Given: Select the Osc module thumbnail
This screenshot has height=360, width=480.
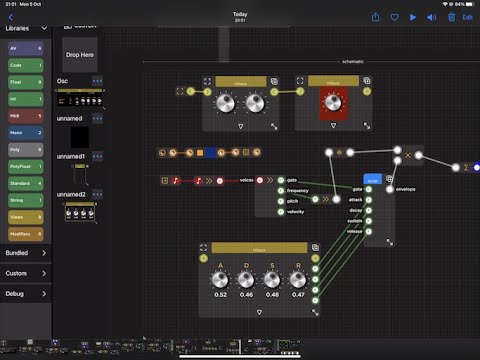Looking at the screenshot, I should point(80,98).
